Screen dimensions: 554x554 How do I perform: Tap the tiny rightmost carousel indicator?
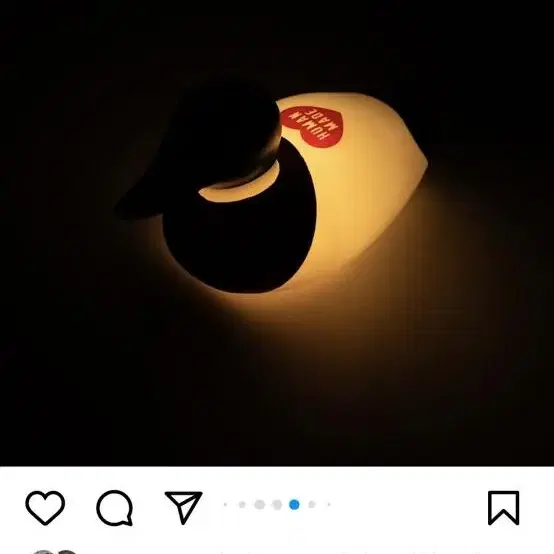pos(329,505)
